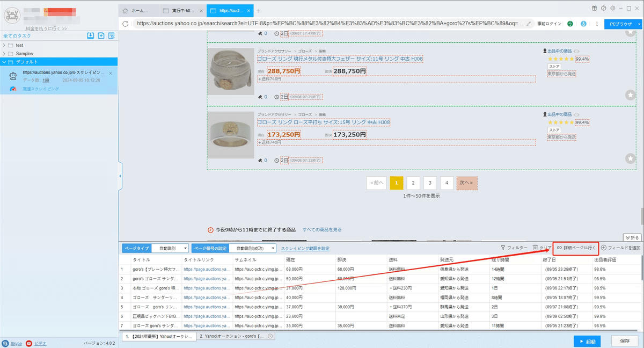Viewport: 644px width, 348px height.
Task: Click the <前へ previous page button
Action: click(x=376, y=183)
